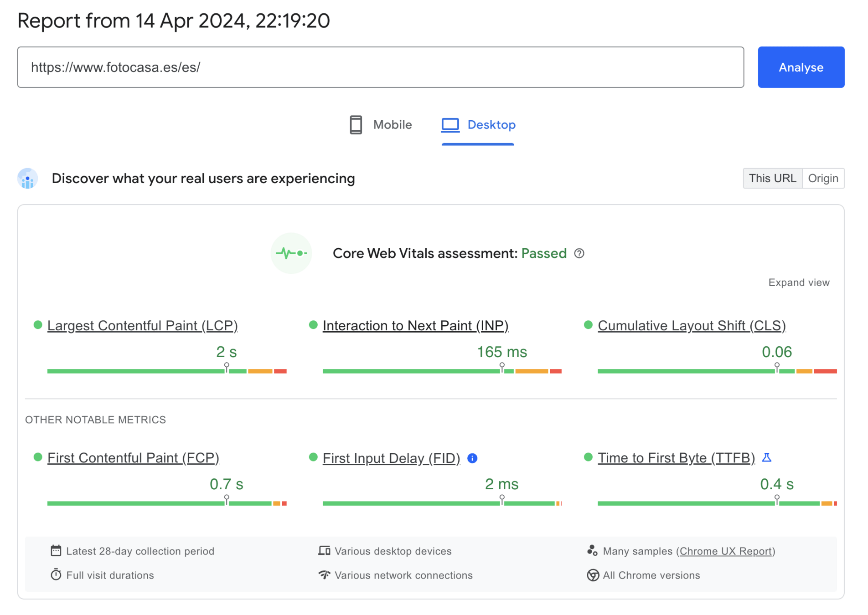
Task: Click the samples icon by Many samples
Action: click(592, 550)
